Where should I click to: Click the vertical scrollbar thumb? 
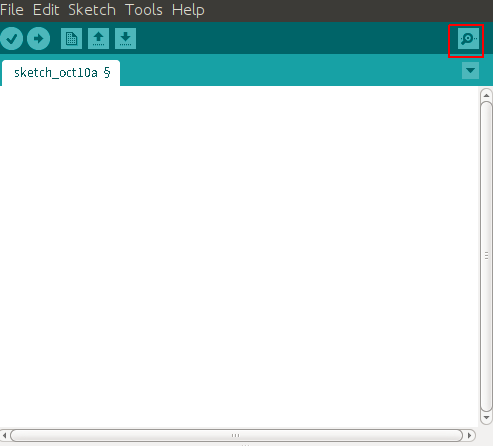pos(486,257)
